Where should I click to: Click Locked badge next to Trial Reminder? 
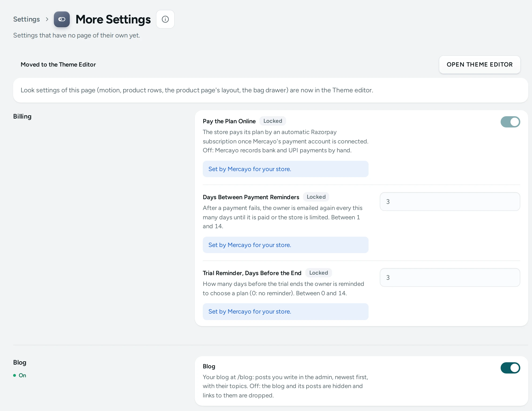click(x=319, y=273)
